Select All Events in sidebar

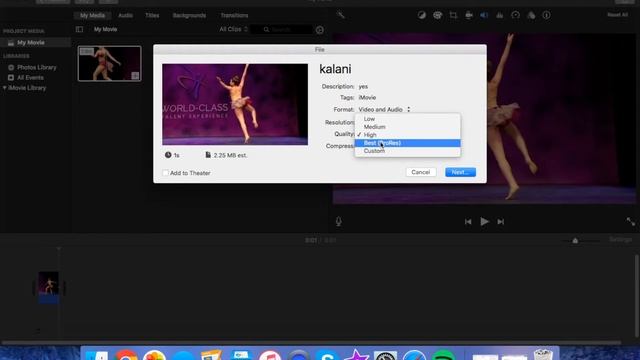pyautogui.click(x=30, y=78)
